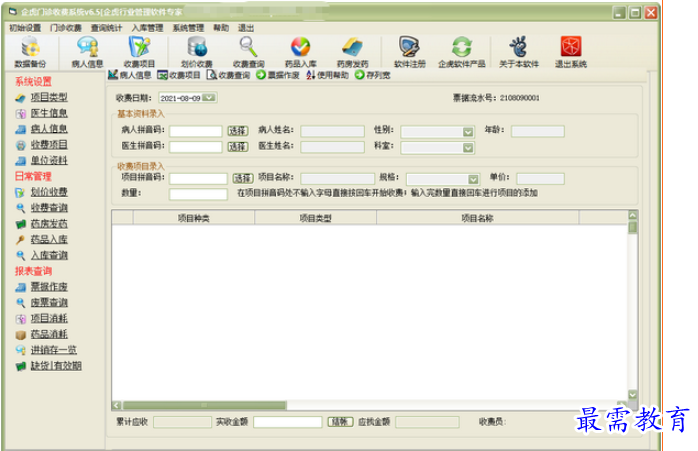
Task: Open 医生信息 sidebar link
Action: [x=49, y=113]
